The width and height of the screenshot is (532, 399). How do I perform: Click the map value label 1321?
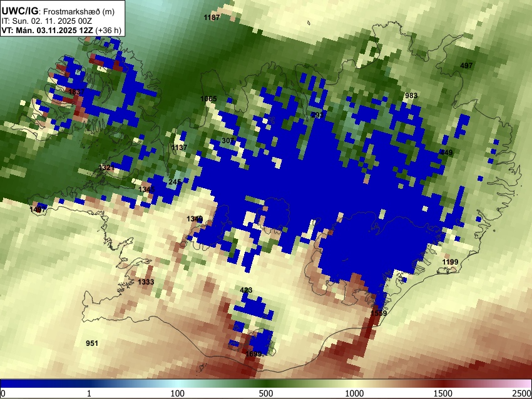(x=106, y=168)
